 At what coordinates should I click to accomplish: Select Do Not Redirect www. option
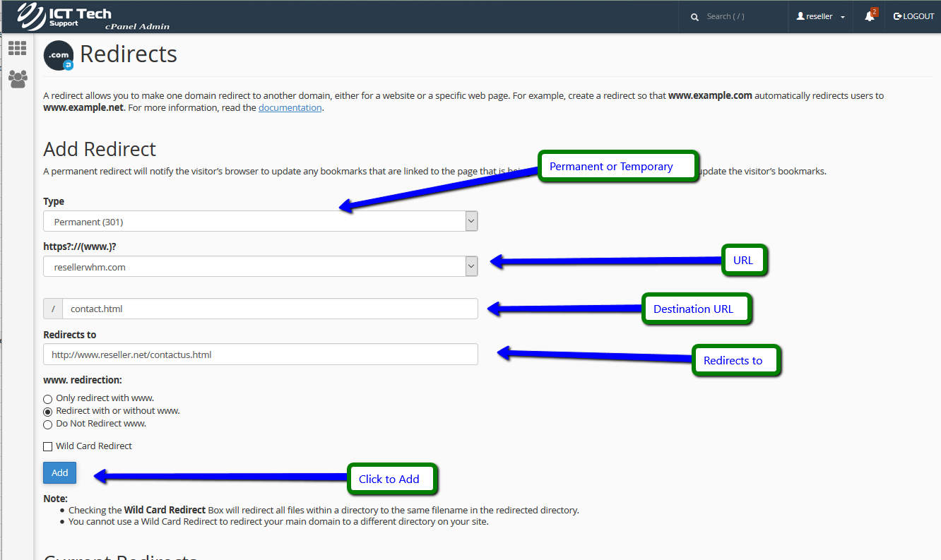(x=48, y=424)
